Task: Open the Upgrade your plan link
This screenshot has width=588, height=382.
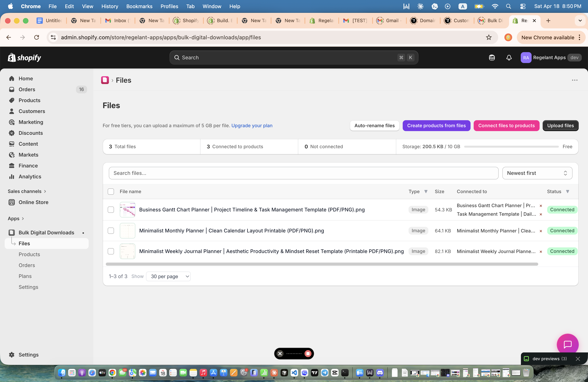Action: click(252, 125)
